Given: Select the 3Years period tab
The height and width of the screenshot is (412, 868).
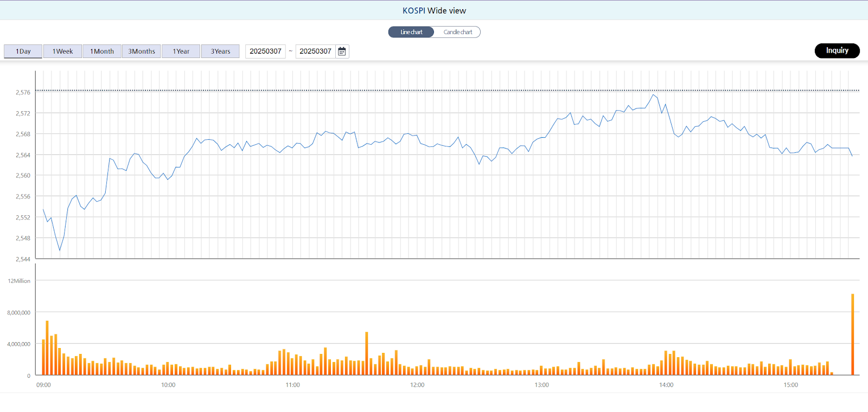Looking at the screenshot, I should (x=221, y=51).
